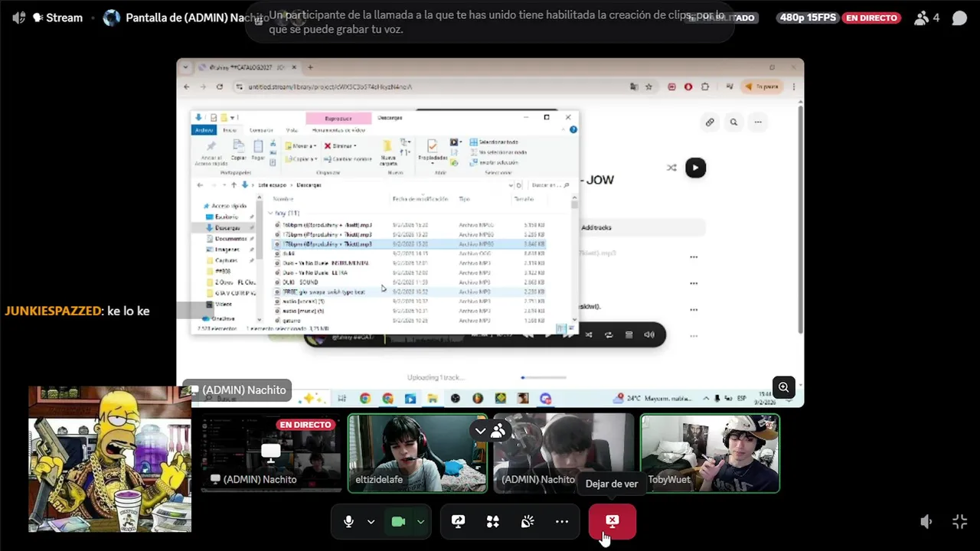The height and width of the screenshot is (551, 980).
Task: Select Documentos in the Explorer sidebar
Action: [x=230, y=238]
